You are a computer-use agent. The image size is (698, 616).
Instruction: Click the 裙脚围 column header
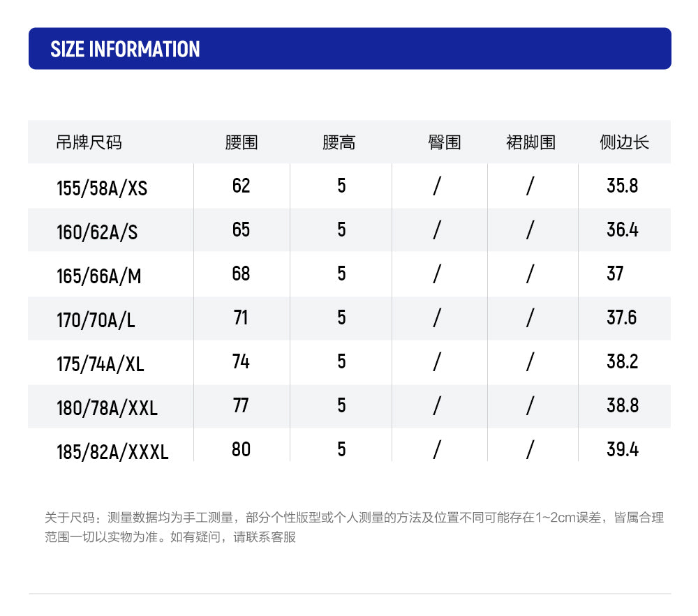530,143
